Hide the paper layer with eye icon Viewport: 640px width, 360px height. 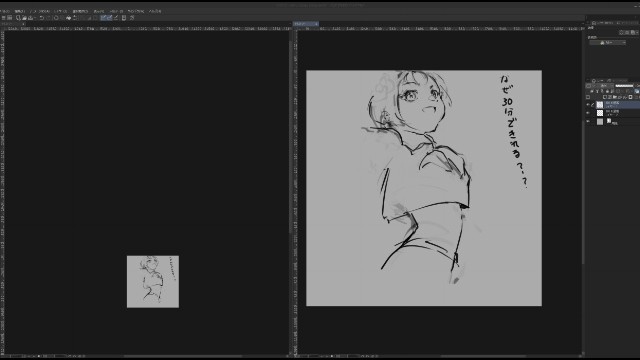[588, 122]
